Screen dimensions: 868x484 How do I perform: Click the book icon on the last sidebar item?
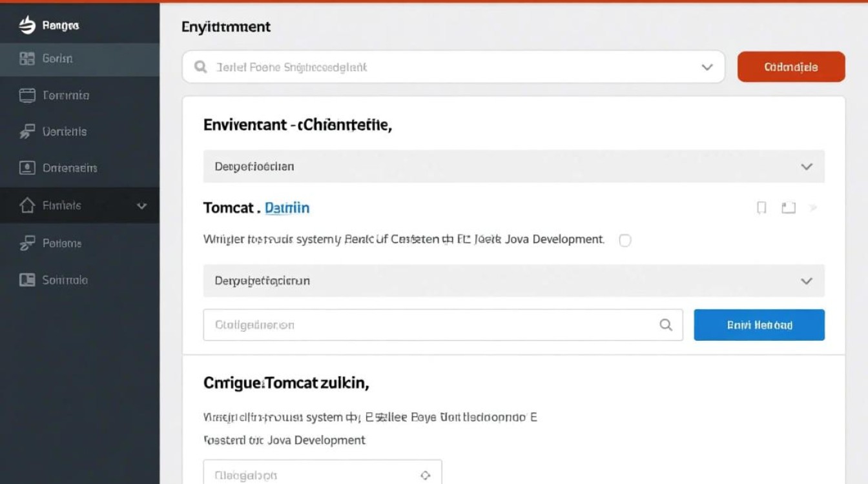point(27,280)
